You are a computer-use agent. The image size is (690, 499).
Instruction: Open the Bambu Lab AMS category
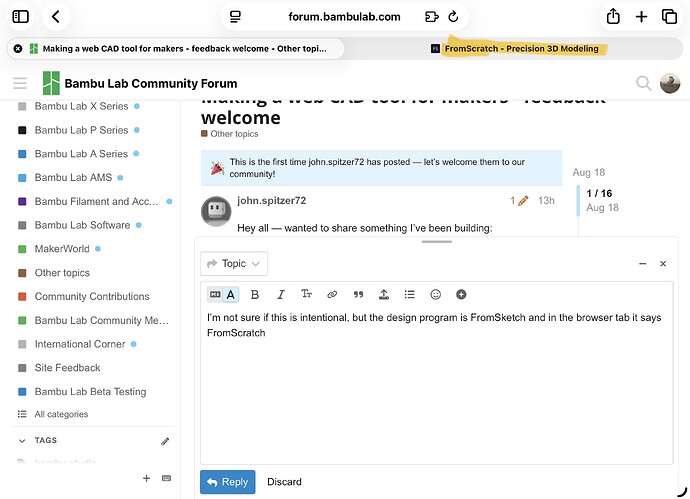pyautogui.click(x=73, y=178)
